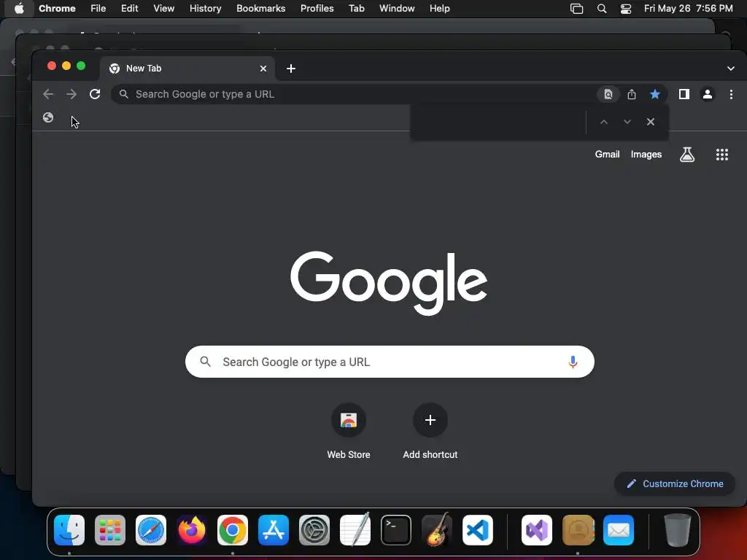Open TextEdit from the Dock

tap(355, 530)
